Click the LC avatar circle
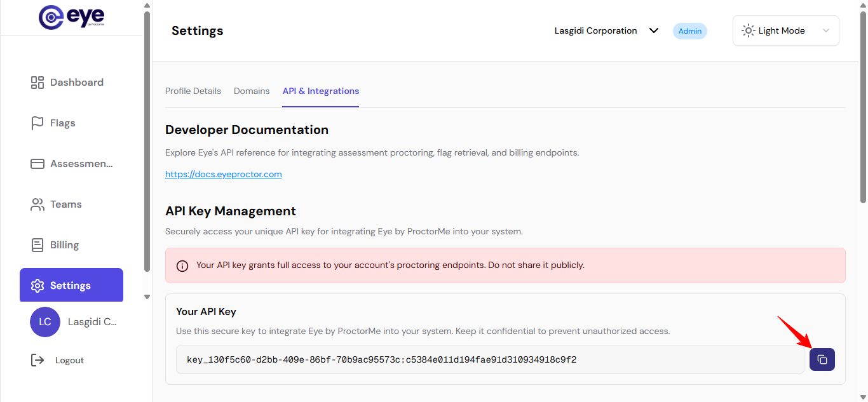 45,322
